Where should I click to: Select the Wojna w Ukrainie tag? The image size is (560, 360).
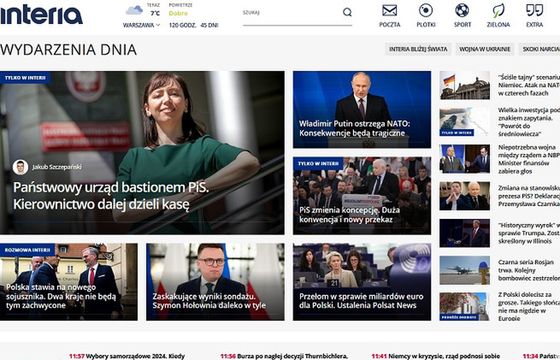[x=484, y=49]
